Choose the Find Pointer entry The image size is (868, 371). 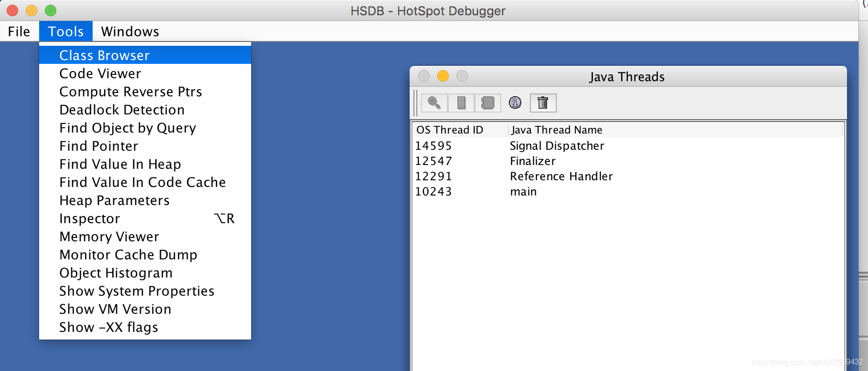coord(145,145)
